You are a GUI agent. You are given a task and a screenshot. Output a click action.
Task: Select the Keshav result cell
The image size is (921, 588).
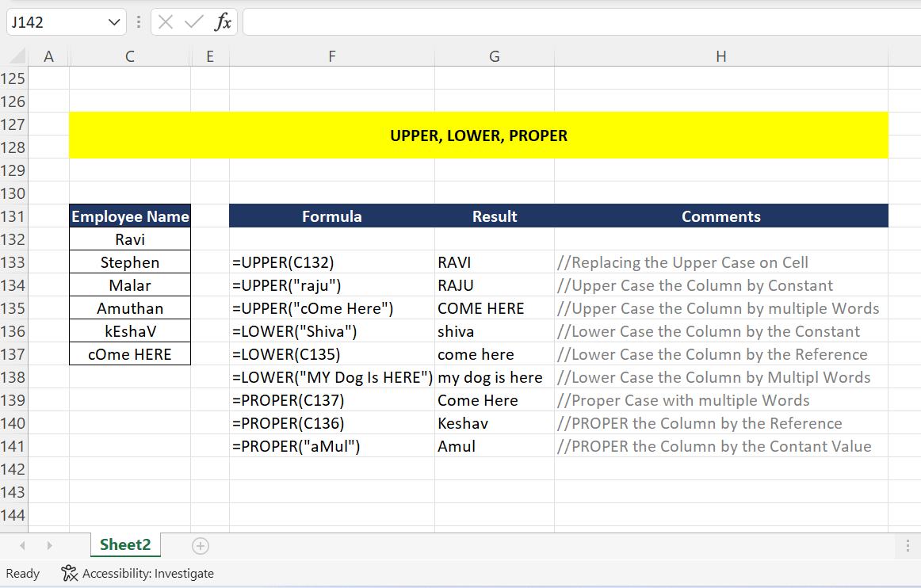click(x=495, y=423)
